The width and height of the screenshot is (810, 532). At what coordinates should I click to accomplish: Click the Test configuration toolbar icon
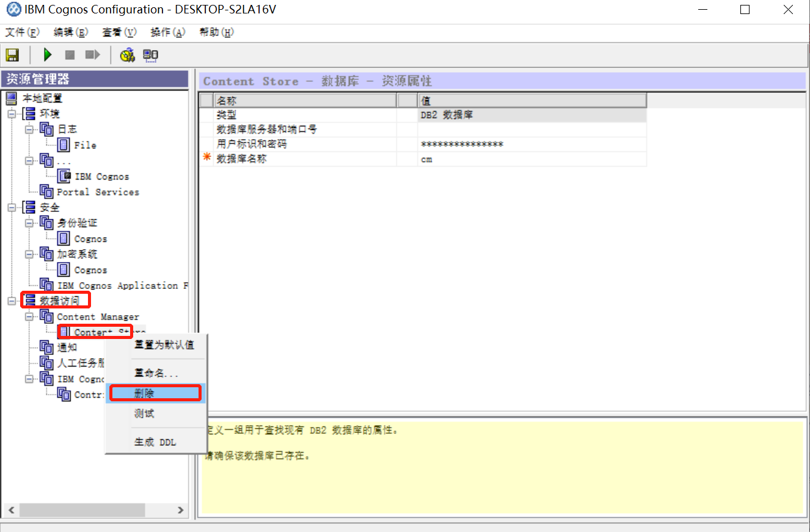[x=127, y=55]
